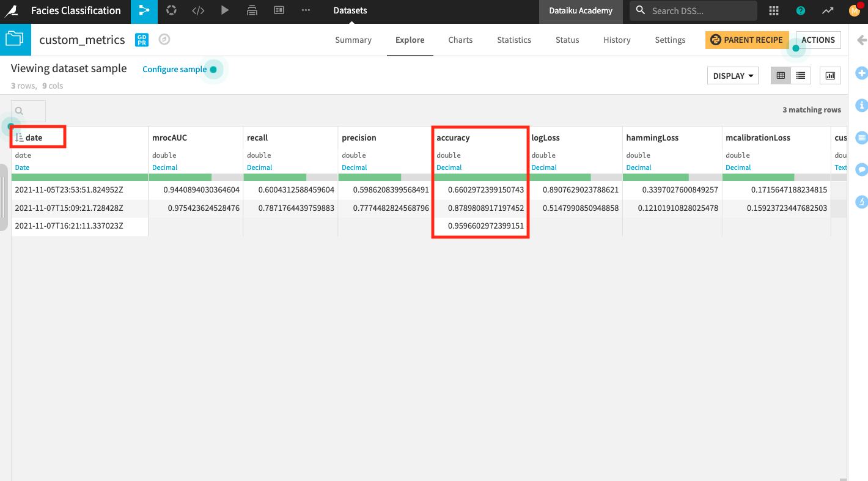Open the accuracy column header menu

[x=453, y=138]
